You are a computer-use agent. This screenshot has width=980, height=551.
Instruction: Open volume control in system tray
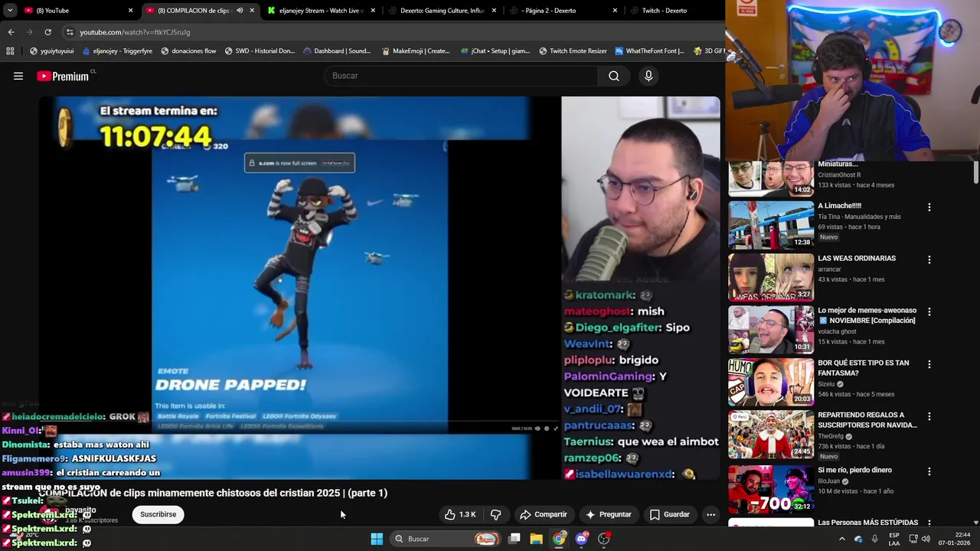coord(926,539)
